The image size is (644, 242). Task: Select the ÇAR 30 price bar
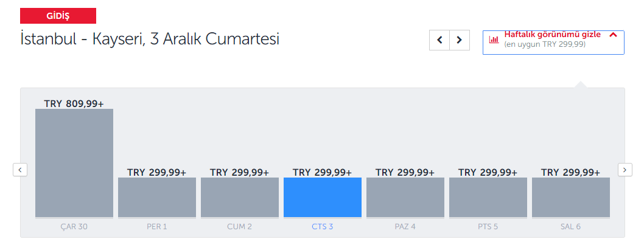point(74,163)
